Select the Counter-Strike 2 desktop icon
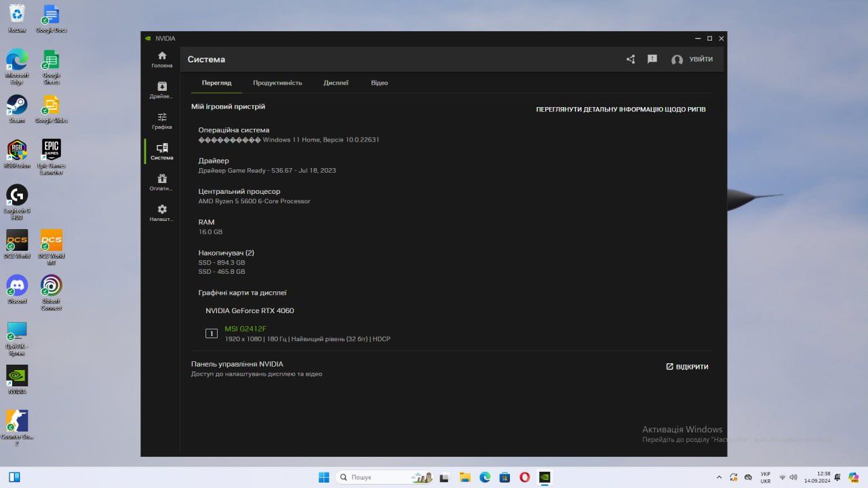The image size is (868, 488). pyautogui.click(x=17, y=428)
